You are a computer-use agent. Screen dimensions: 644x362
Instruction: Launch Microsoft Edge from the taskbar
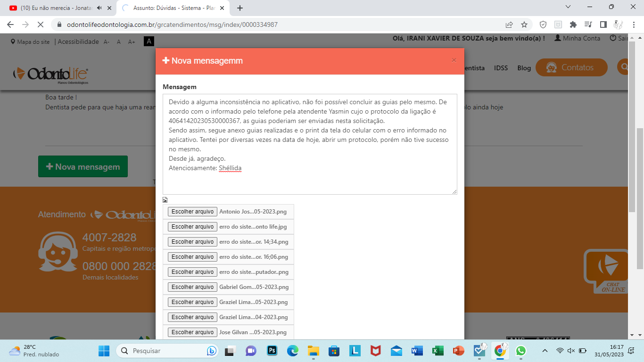(x=293, y=351)
